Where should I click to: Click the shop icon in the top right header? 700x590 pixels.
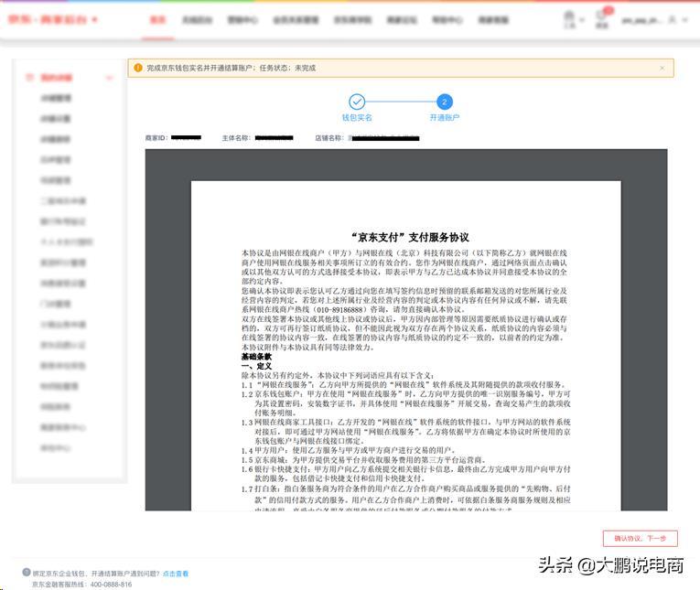[x=569, y=19]
